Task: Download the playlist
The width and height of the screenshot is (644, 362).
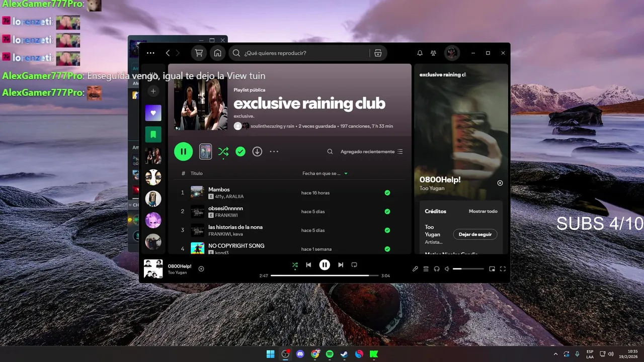Action: click(257, 151)
